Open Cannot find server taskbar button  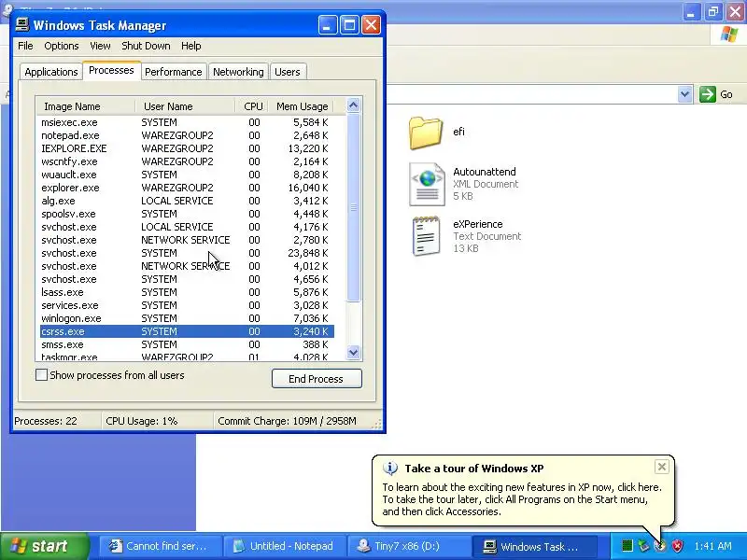pyautogui.click(x=161, y=546)
